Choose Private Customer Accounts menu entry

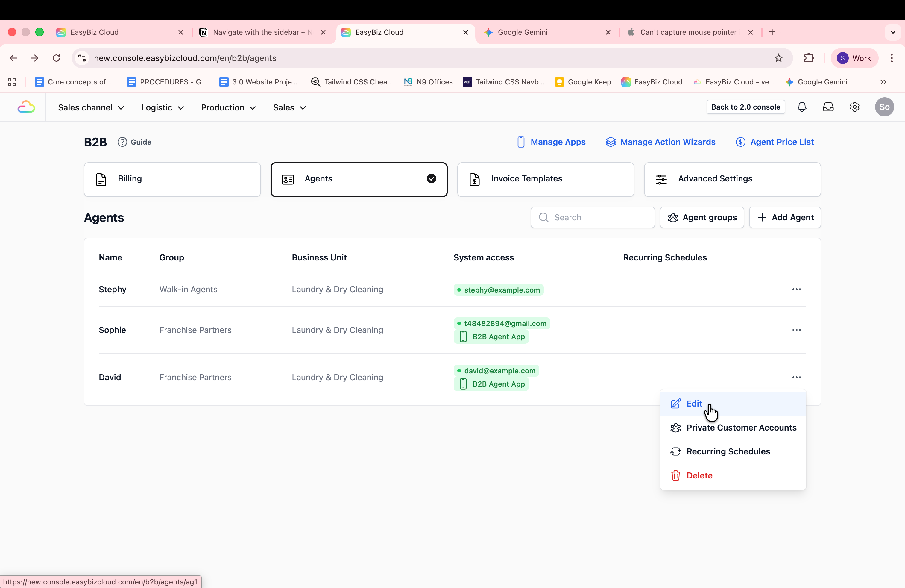741,428
